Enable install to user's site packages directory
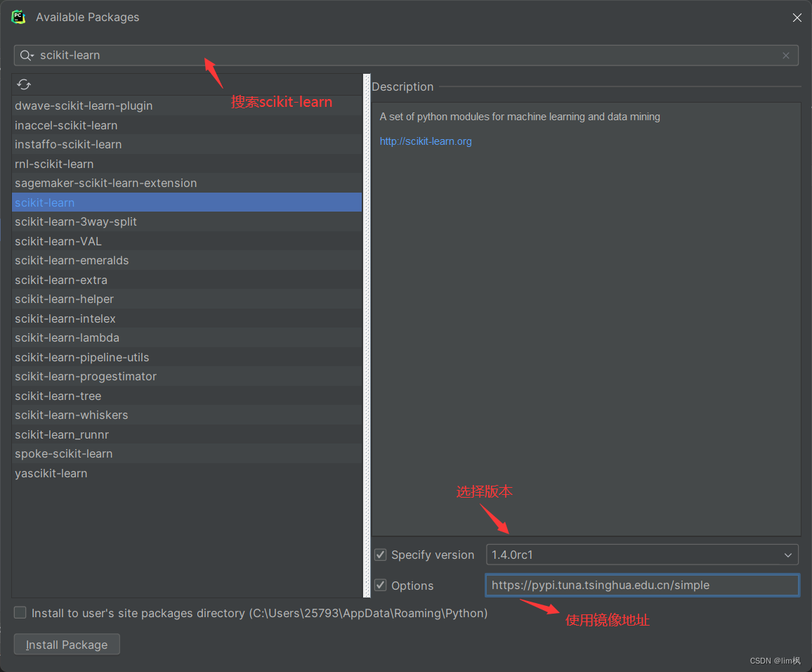The width and height of the screenshot is (812, 672). (x=20, y=612)
